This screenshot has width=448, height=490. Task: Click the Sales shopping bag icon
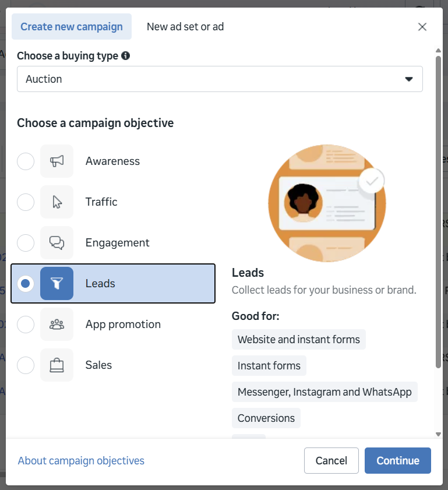click(x=57, y=365)
